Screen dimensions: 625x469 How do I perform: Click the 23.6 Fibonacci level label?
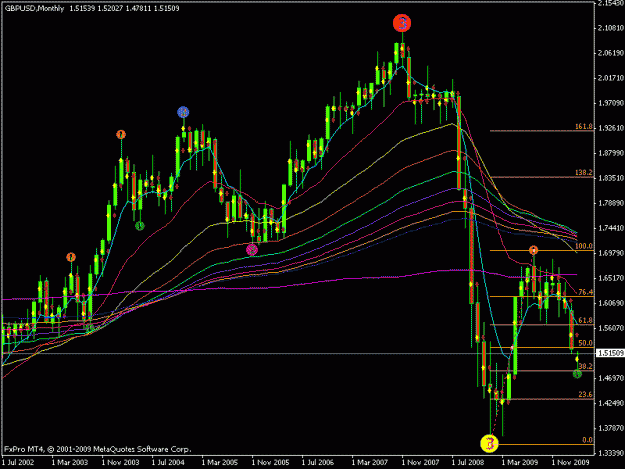pyautogui.click(x=586, y=394)
